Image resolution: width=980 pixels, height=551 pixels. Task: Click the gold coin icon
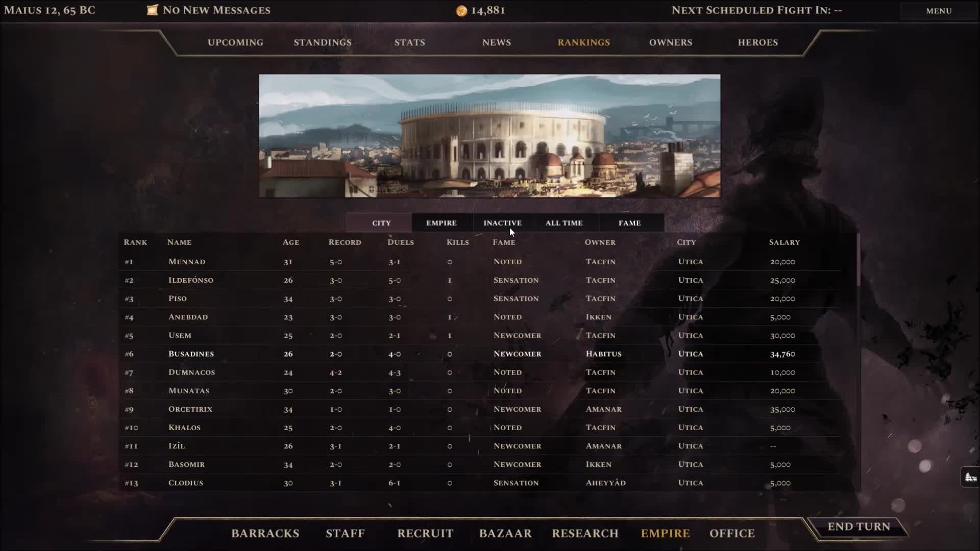[461, 11]
